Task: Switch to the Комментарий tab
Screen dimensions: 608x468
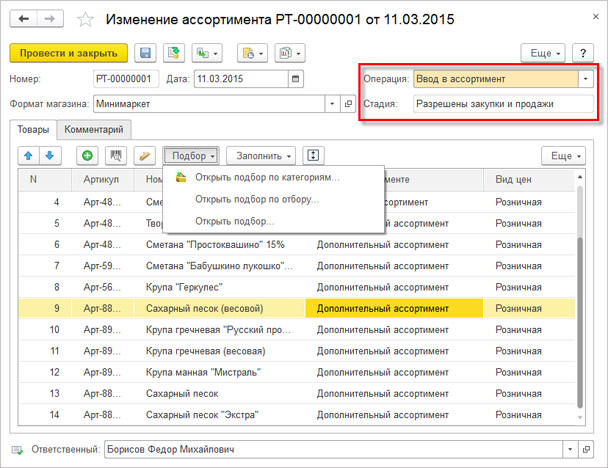Action: pyautogui.click(x=94, y=130)
